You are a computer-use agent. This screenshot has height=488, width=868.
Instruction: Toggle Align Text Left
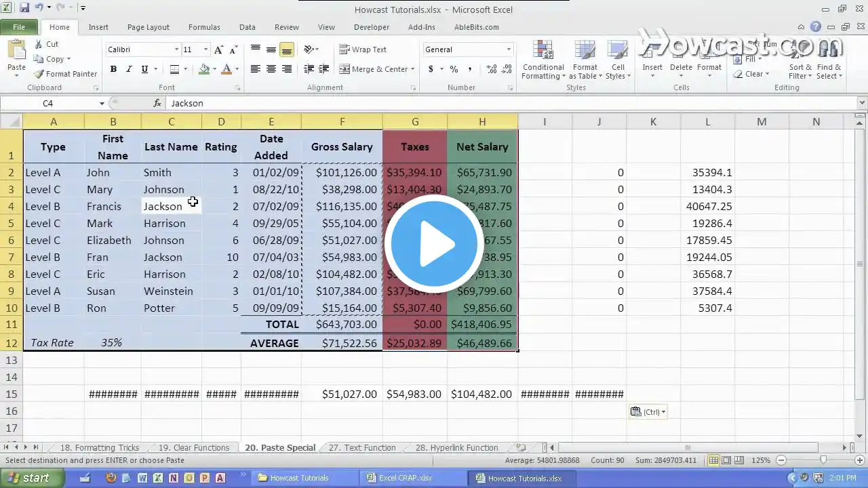(256, 69)
